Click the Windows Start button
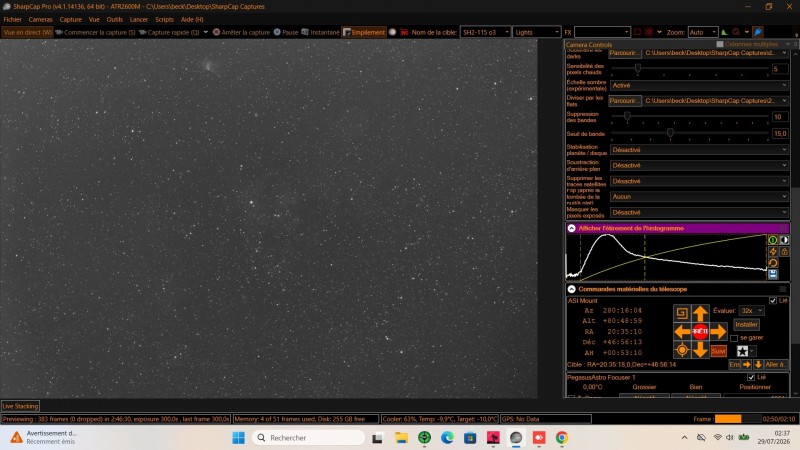Screen dimensions: 800x450 tap(238, 438)
